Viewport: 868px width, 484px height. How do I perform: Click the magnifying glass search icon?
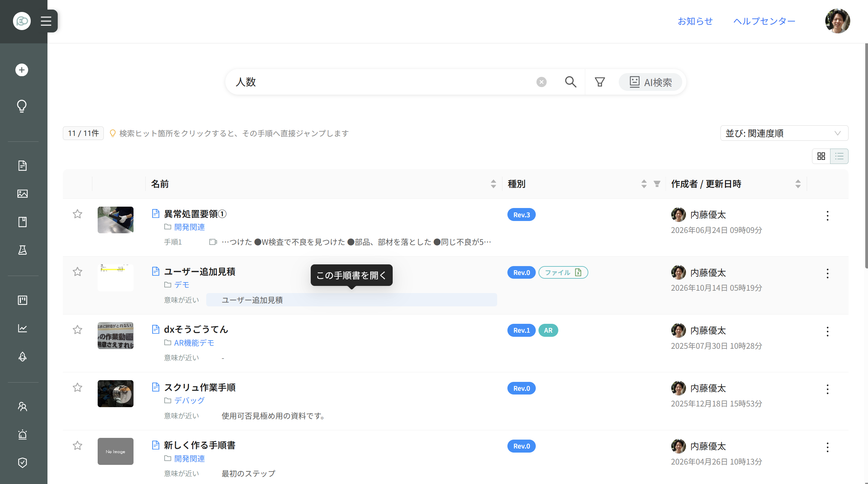571,82
